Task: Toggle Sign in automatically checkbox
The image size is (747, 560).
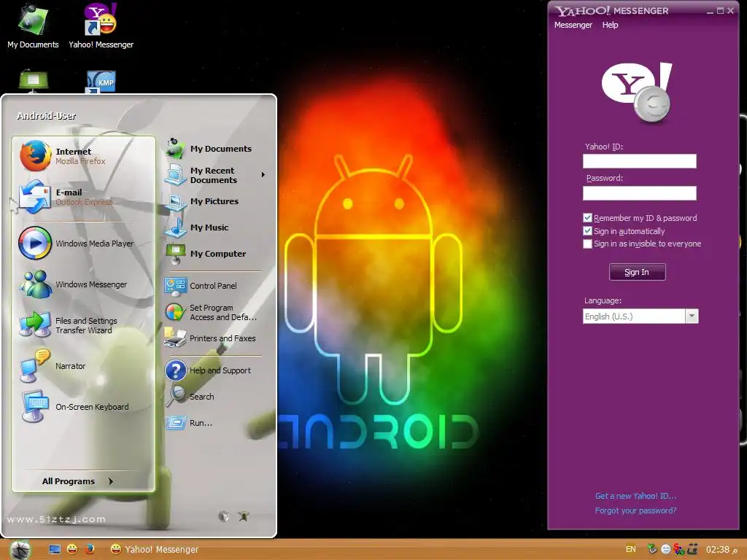Action: pyautogui.click(x=587, y=231)
